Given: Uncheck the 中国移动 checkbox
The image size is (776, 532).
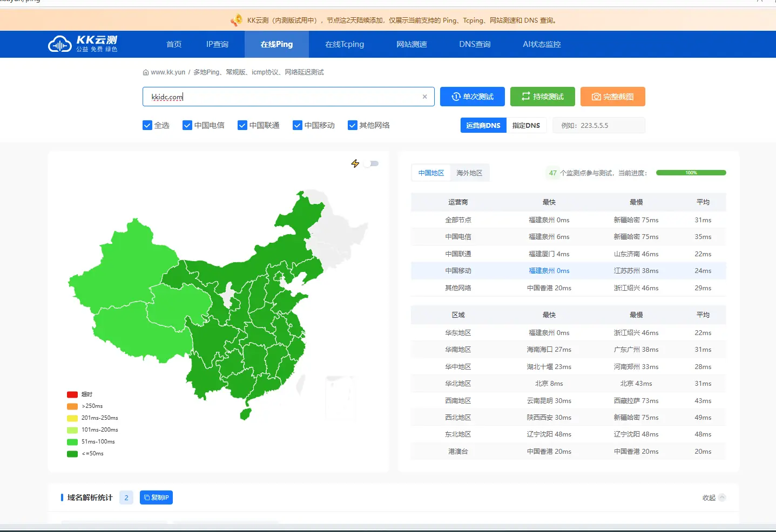Looking at the screenshot, I should click(298, 125).
